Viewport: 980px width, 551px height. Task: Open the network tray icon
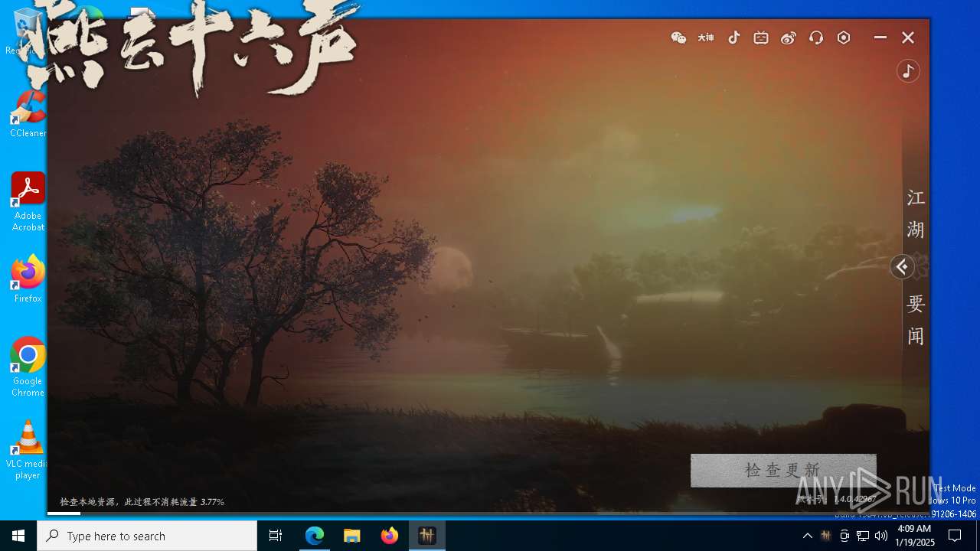863,536
